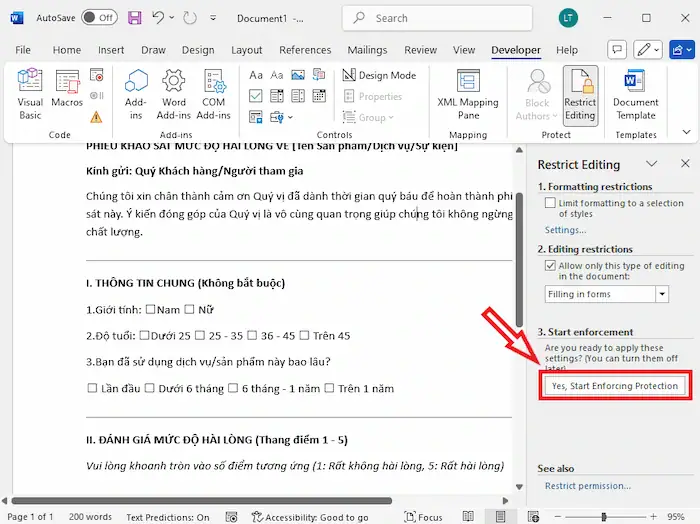Open the Word Add-ins dialog

point(174,94)
